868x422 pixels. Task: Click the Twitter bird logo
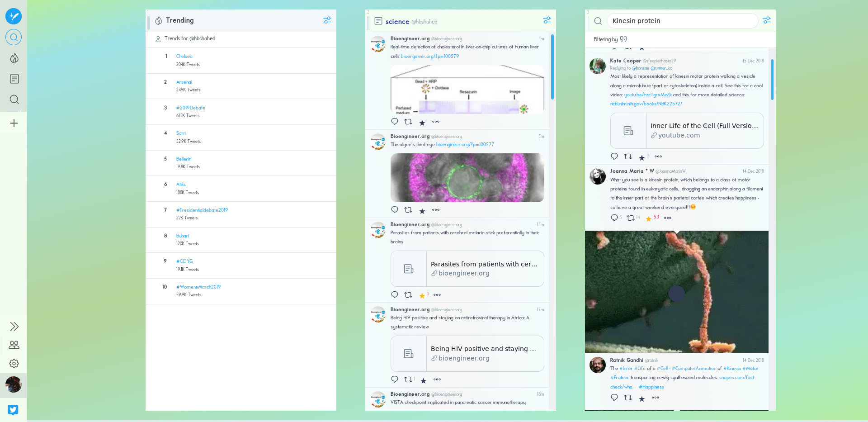click(x=13, y=410)
